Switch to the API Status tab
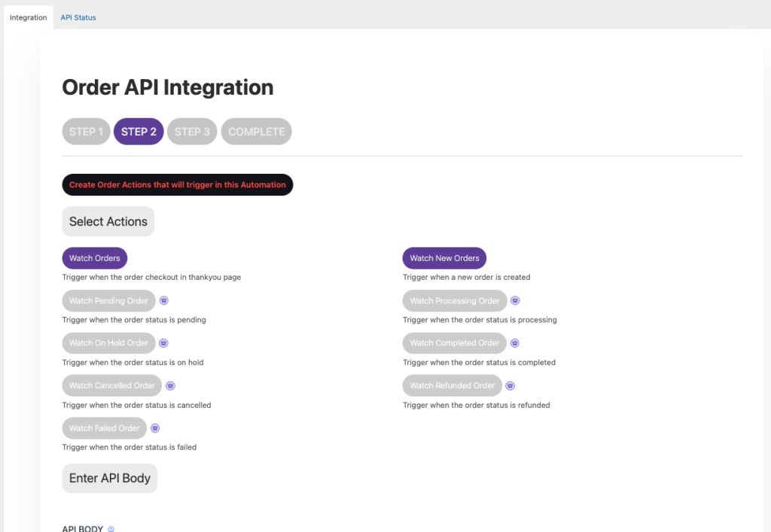 (78, 17)
